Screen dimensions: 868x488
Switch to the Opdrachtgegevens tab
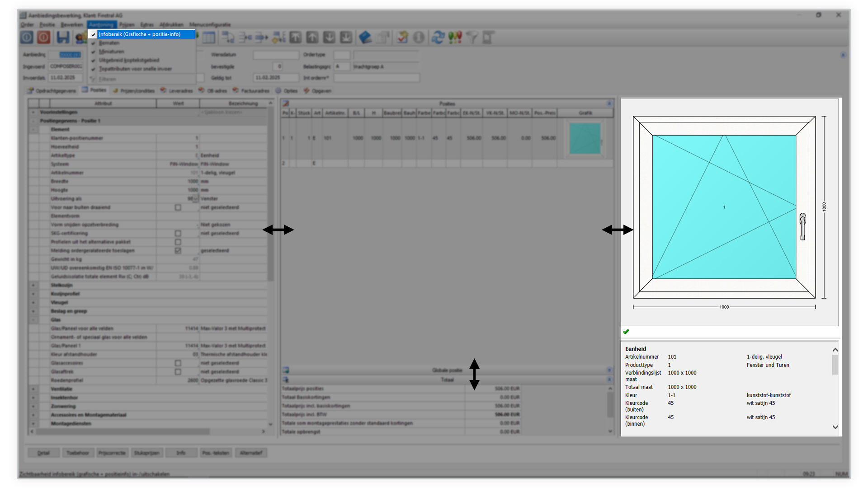[52, 91]
